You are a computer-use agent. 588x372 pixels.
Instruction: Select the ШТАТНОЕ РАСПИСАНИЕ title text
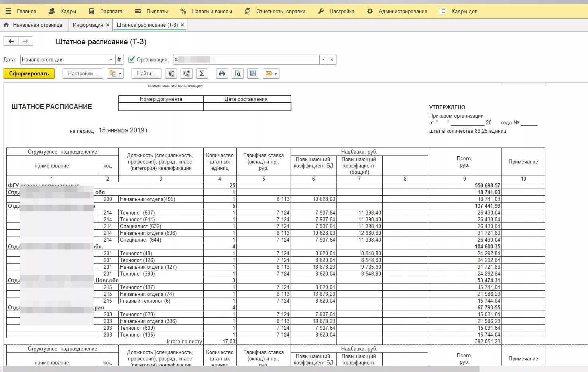[52, 106]
